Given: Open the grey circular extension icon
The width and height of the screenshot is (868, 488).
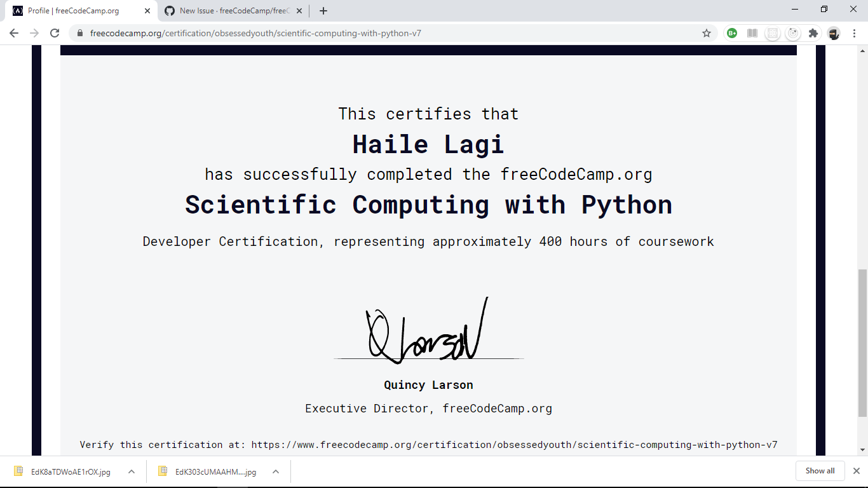Looking at the screenshot, I should coord(792,33).
